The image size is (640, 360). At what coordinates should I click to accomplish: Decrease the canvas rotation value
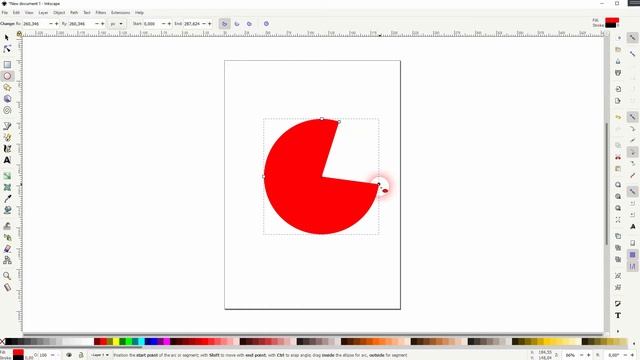pyautogui.click(x=625, y=355)
